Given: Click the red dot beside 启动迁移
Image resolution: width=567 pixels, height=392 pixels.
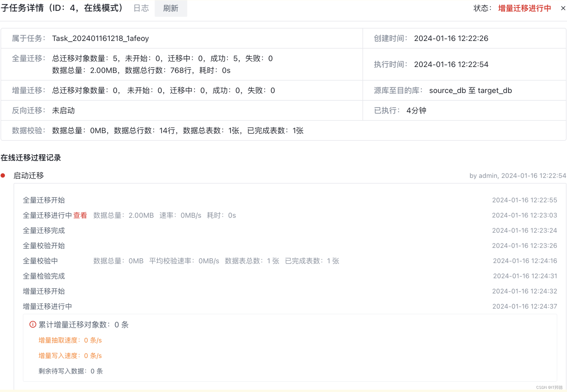Looking at the screenshot, I should pyautogui.click(x=3, y=176).
